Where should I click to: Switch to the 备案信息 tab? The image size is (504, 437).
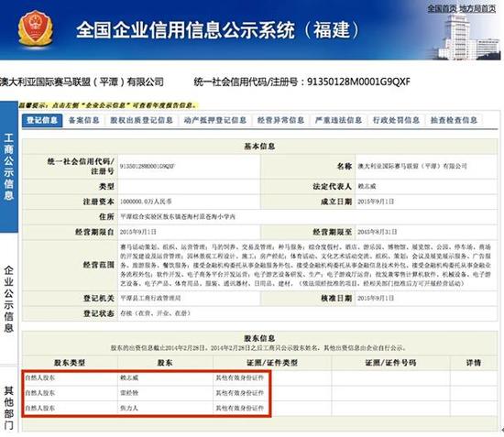click(x=84, y=120)
